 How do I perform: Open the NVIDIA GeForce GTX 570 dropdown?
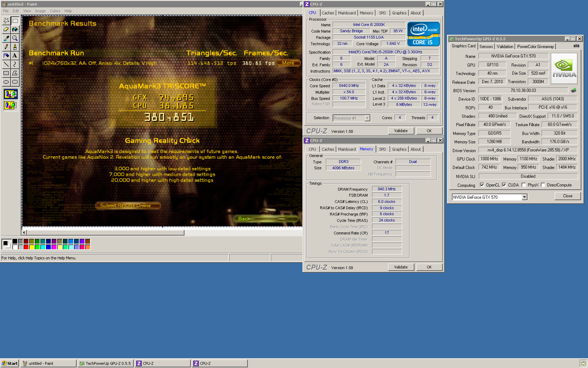click(524, 197)
